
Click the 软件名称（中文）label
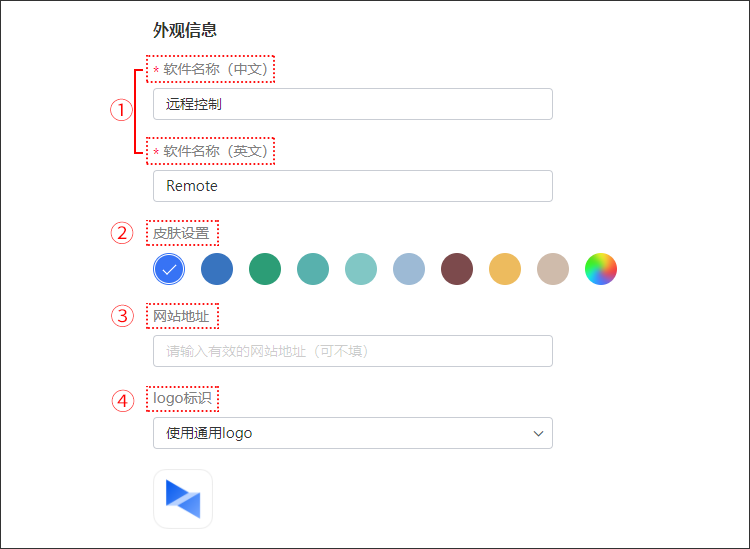pyautogui.click(x=216, y=69)
